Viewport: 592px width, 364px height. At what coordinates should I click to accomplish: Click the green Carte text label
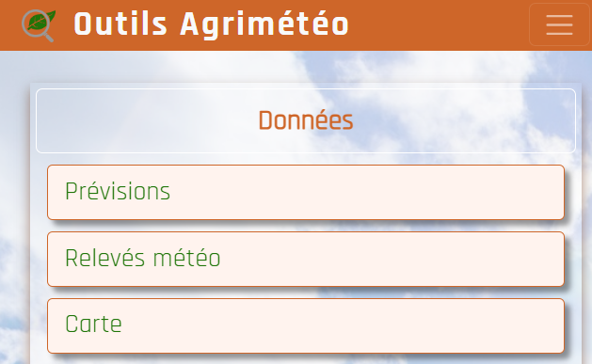pos(93,324)
